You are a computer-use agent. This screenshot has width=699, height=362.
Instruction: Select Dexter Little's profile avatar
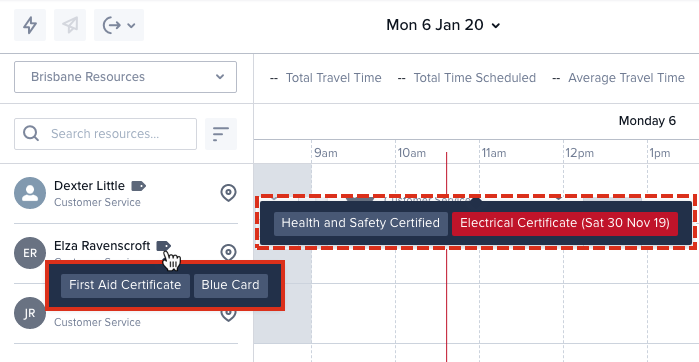click(30, 193)
